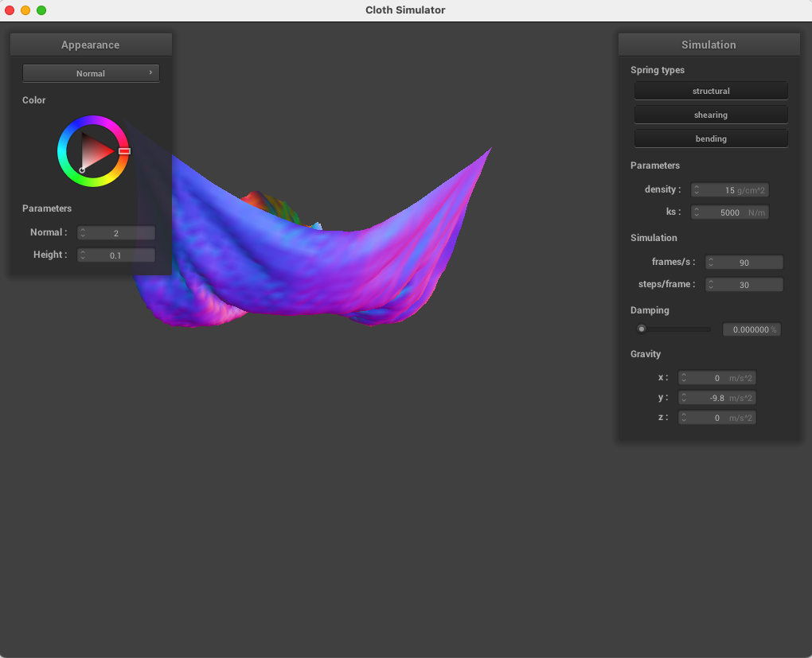Click the frames/s value field
Image resolution: width=812 pixels, height=658 pixels.
pyautogui.click(x=744, y=263)
